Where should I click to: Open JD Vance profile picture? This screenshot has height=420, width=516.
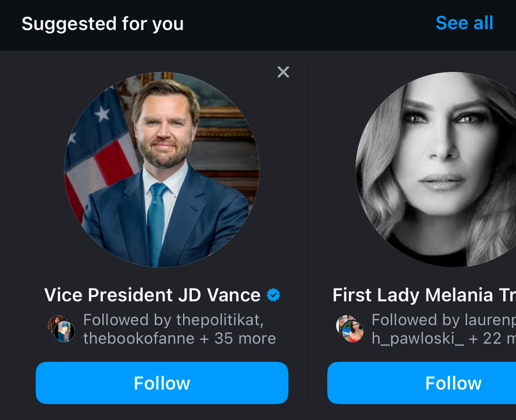pos(161,169)
